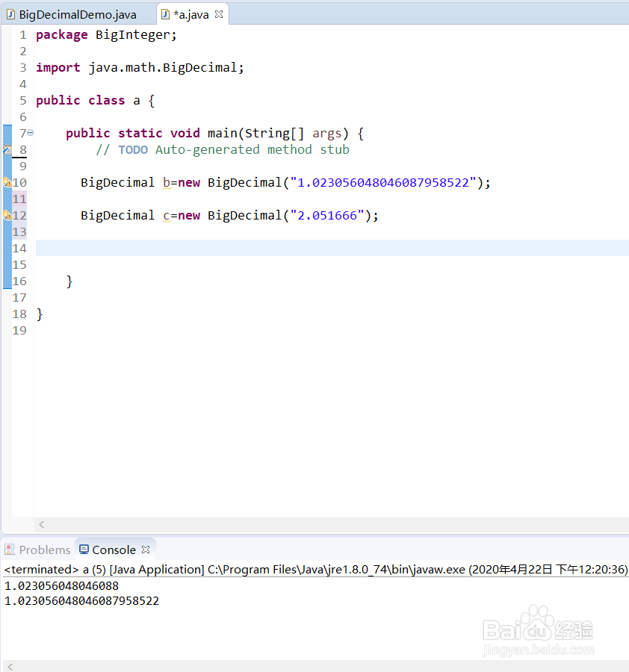Select the Console view tab
The image size is (629, 672).
[x=114, y=550]
